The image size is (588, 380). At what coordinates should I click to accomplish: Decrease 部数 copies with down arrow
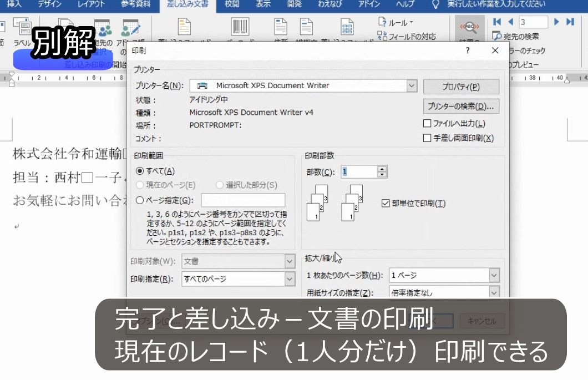click(x=382, y=175)
